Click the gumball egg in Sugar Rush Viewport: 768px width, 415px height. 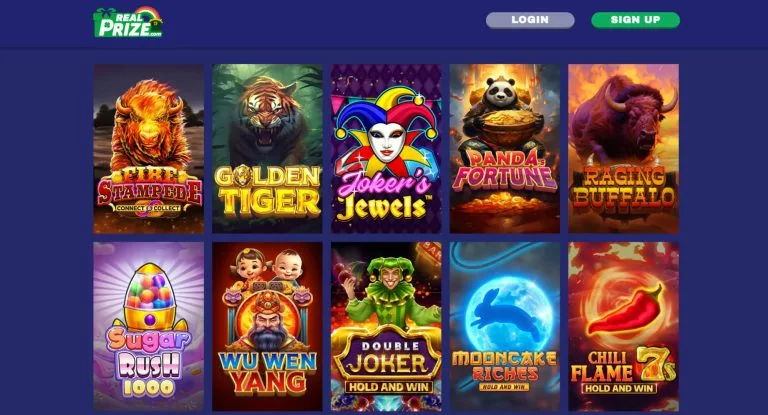tap(150, 297)
